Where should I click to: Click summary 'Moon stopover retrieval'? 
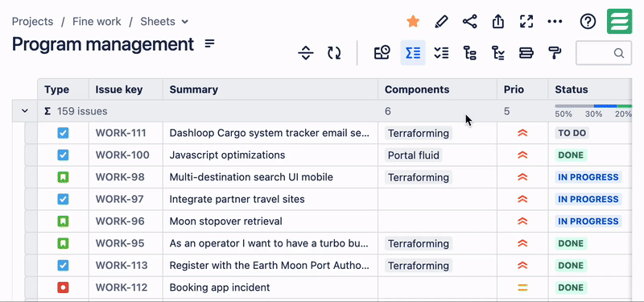[226, 221]
